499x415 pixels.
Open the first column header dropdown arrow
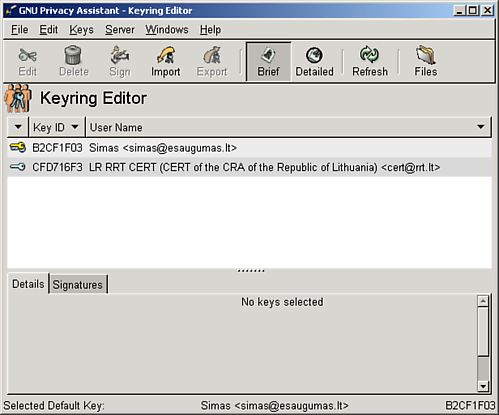pyautogui.click(x=18, y=127)
